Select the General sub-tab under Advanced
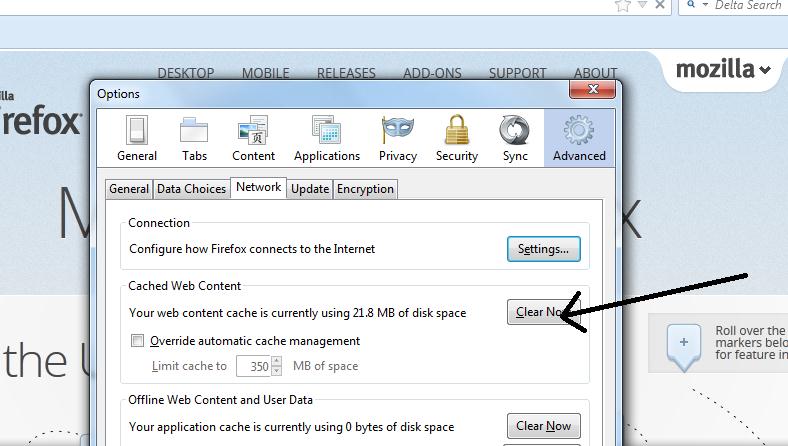This screenshot has width=788, height=446. (129, 189)
